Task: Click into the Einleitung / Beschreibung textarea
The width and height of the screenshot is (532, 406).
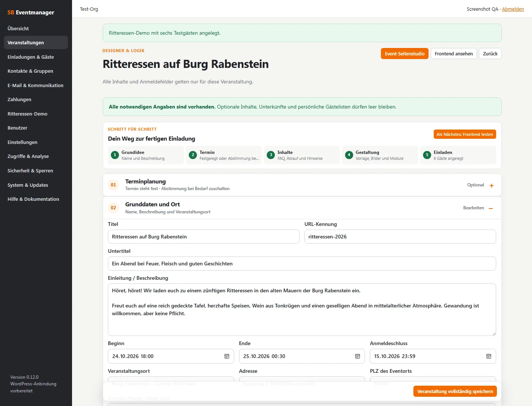Action: click(302, 310)
